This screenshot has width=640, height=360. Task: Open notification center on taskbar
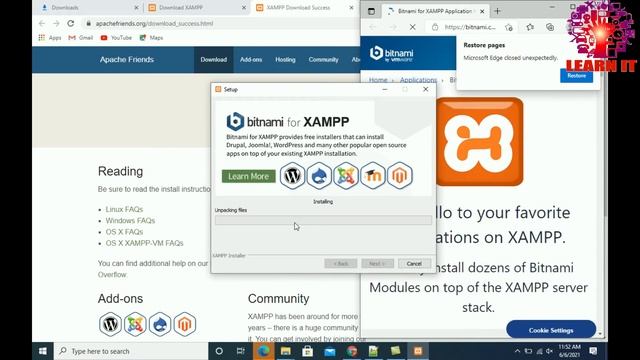pos(593,351)
